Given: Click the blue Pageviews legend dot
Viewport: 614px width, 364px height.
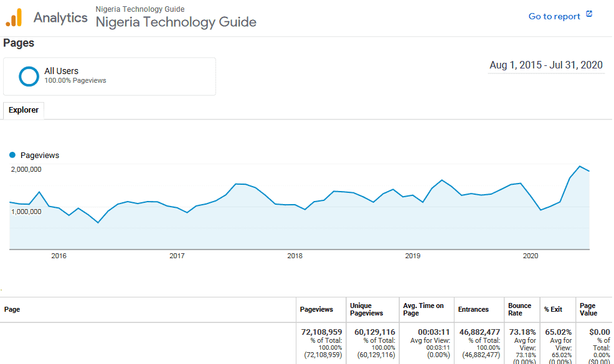Looking at the screenshot, I should pos(12,155).
